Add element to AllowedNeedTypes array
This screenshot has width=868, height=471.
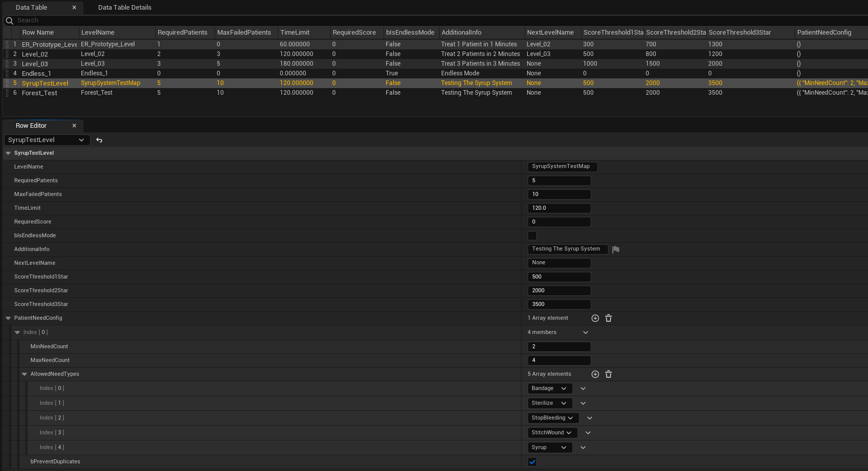tap(595, 374)
